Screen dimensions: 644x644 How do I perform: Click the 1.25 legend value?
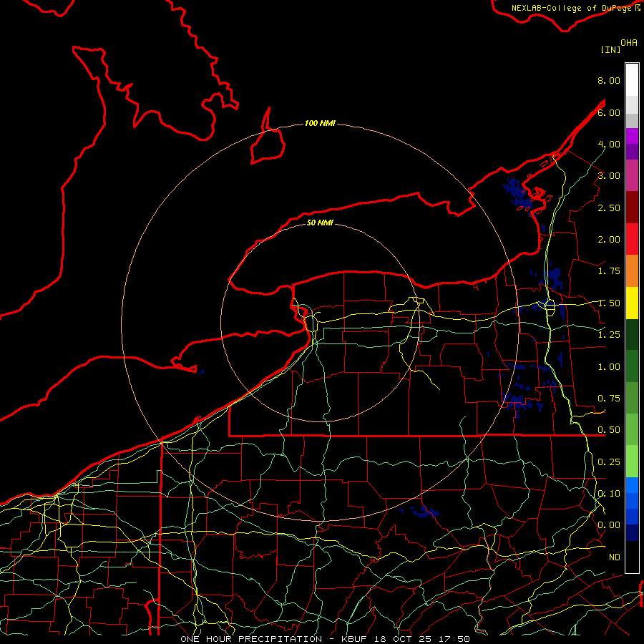(x=609, y=335)
